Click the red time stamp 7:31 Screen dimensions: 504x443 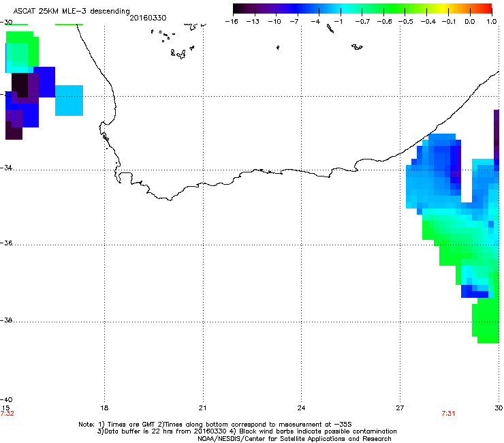[x=448, y=414]
